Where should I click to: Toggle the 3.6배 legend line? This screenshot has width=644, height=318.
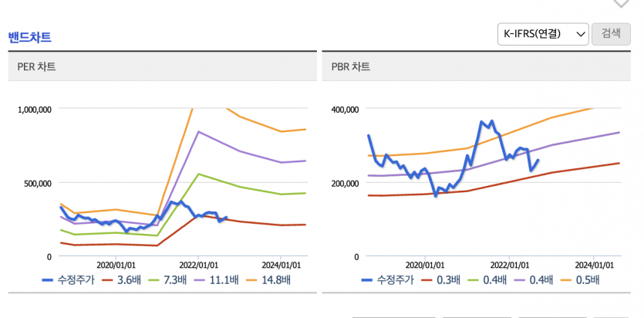point(121,280)
